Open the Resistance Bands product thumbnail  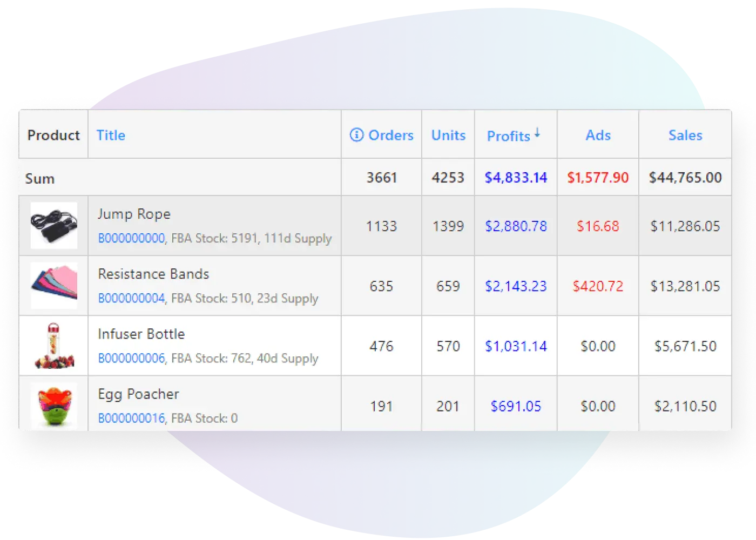54,285
